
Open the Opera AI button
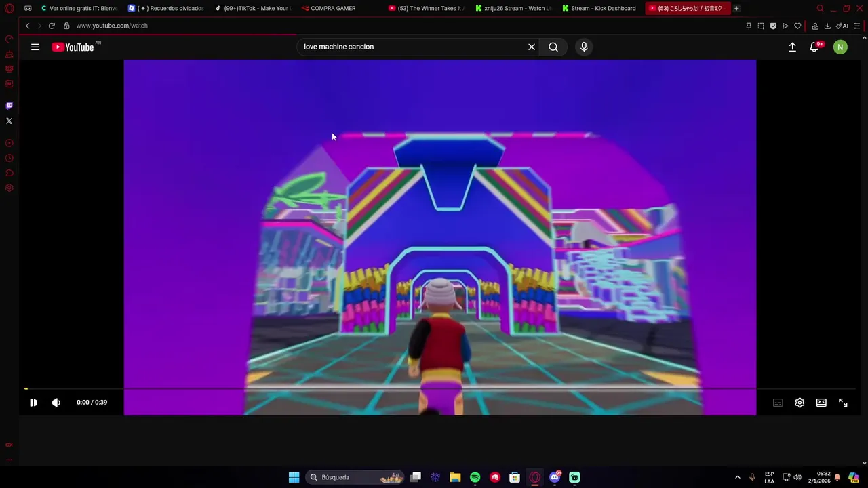(842, 26)
